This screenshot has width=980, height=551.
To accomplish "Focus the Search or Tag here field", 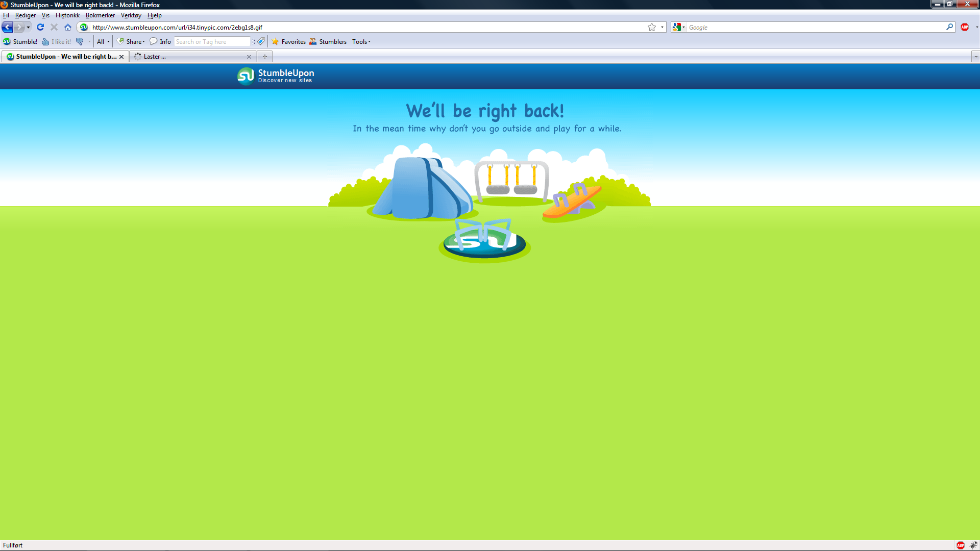I will pos(212,42).
